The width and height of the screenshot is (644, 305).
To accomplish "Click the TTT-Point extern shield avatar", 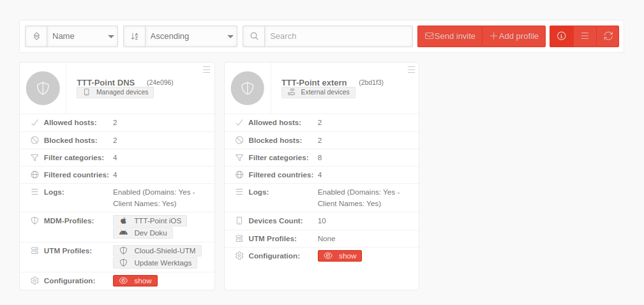I will pos(248,88).
